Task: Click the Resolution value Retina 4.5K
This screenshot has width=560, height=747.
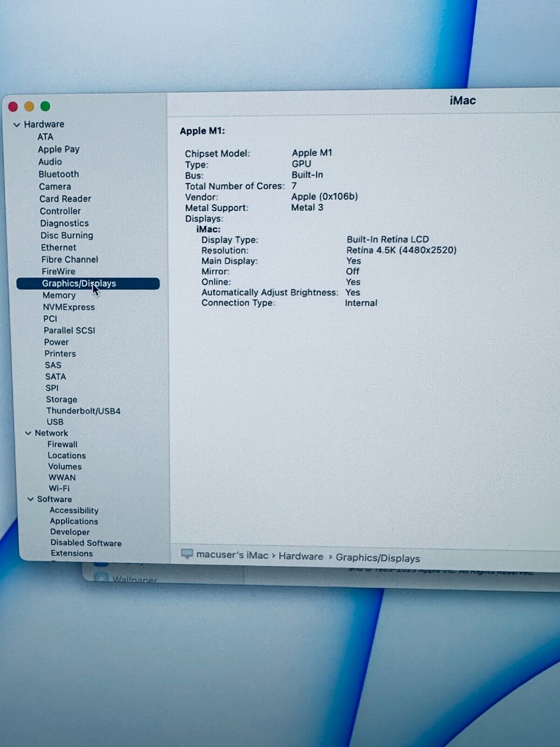Action: tap(401, 250)
